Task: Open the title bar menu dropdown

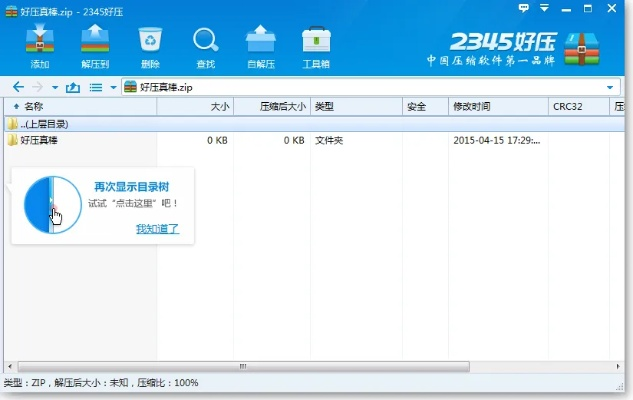Action: coord(545,8)
